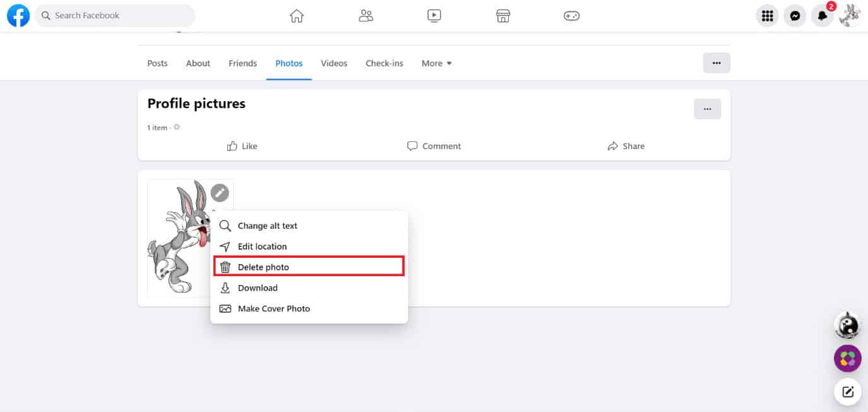
Task: Open the account profile avatar menu
Action: [850, 16]
